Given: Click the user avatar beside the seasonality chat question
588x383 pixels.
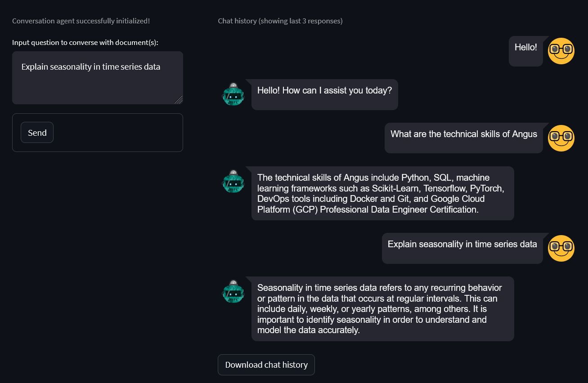Looking at the screenshot, I should pyautogui.click(x=561, y=248).
